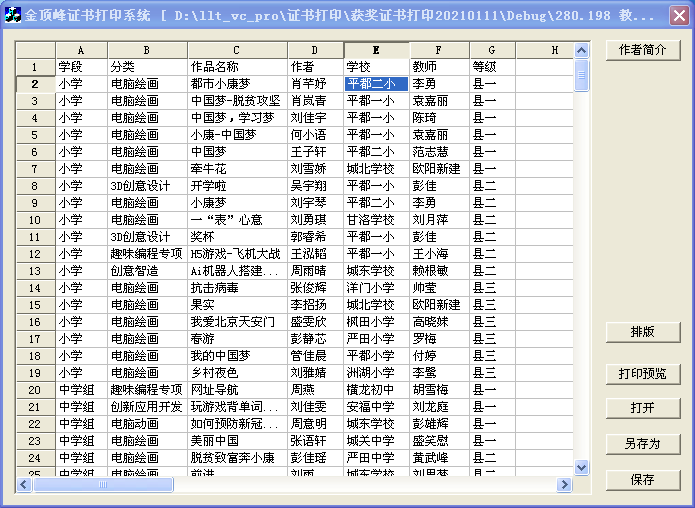
Task: Click school cell 枫田小学
Action: (376, 322)
